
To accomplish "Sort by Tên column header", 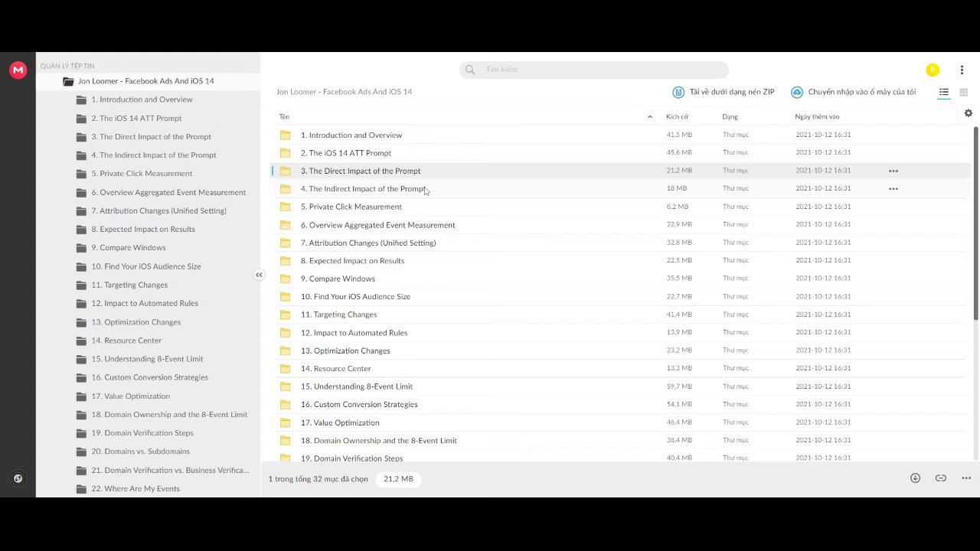I will pyautogui.click(x=284, y=117).
